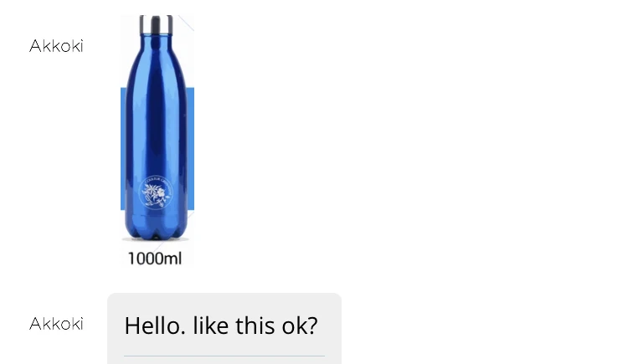Click the Akkoki name beside the bottle image
The image size is (628, 364).
(x=56, y=46)
